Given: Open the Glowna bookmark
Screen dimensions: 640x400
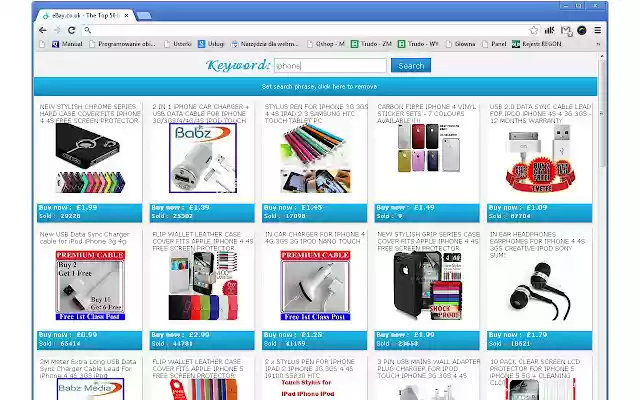Looking at the screenshot, I should coord(460,44).
